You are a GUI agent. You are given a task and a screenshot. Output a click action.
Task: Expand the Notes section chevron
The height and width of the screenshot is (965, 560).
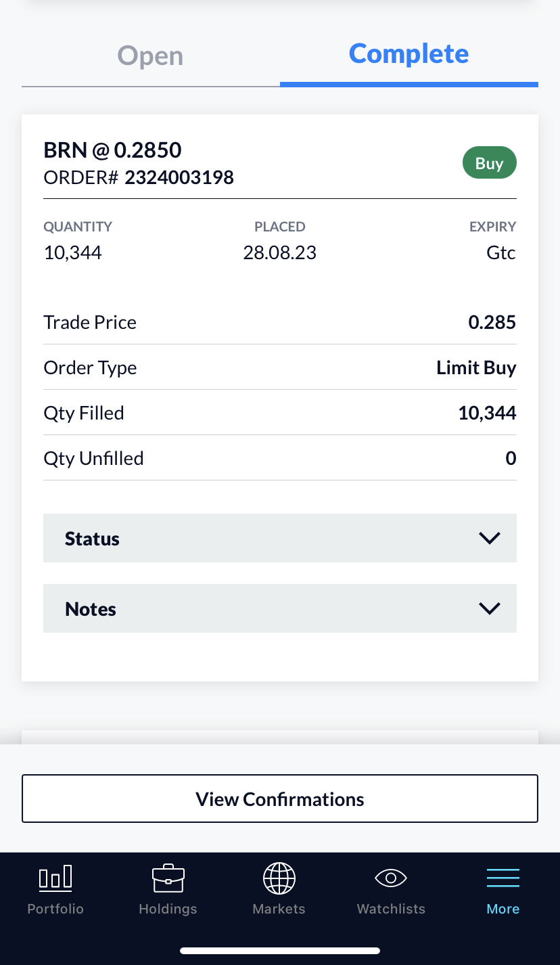[489, 608]
